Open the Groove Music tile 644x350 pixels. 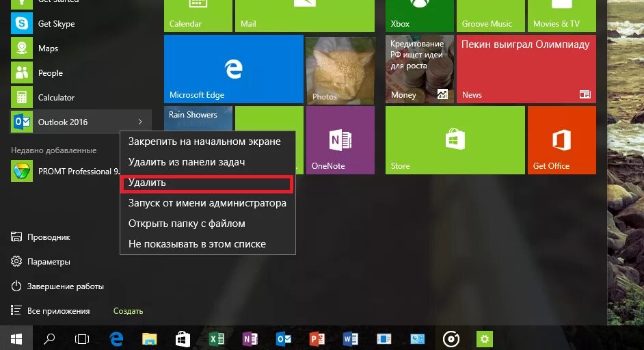(491, 16)
